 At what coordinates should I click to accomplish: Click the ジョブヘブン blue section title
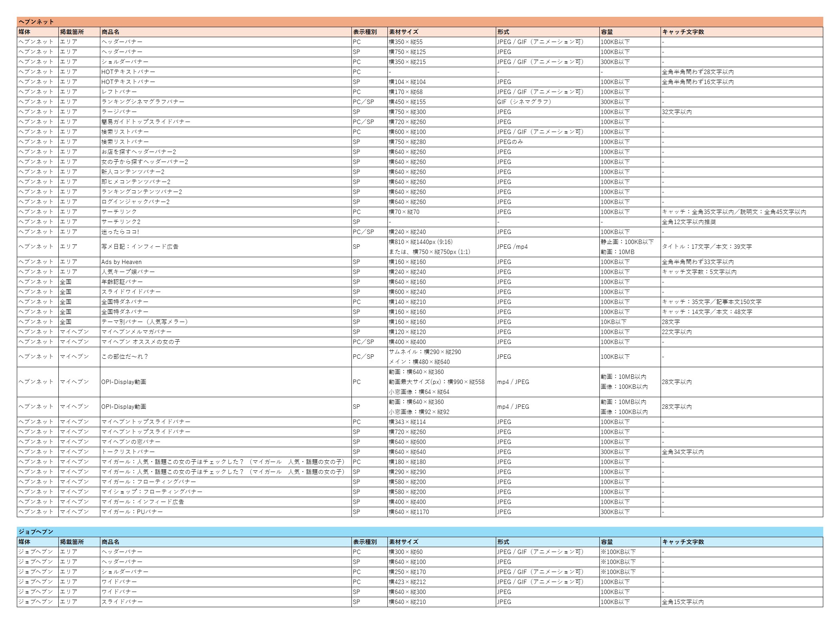36,532
